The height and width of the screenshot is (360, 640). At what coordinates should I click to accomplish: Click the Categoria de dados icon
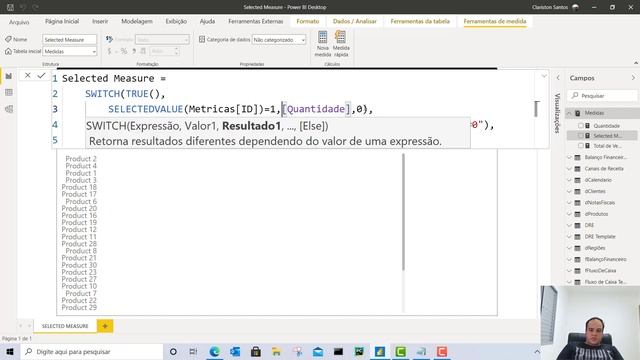click(x=202, y=39)
